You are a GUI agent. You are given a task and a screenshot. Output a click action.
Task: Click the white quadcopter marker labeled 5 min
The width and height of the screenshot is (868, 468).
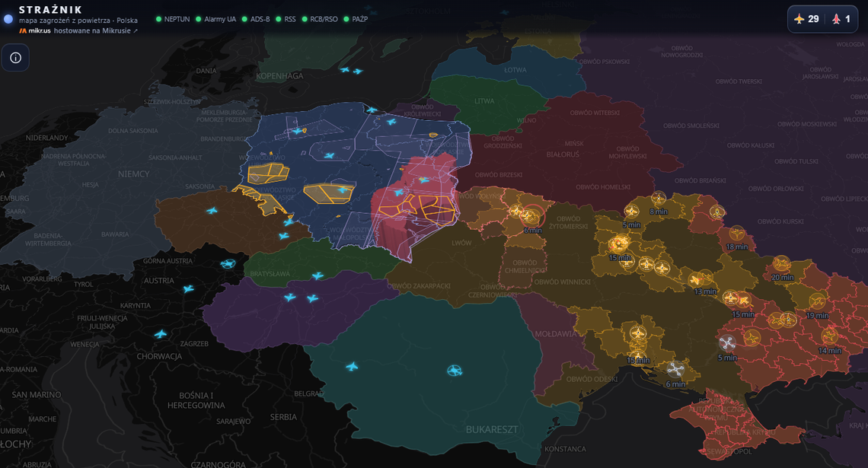point(727,343)
